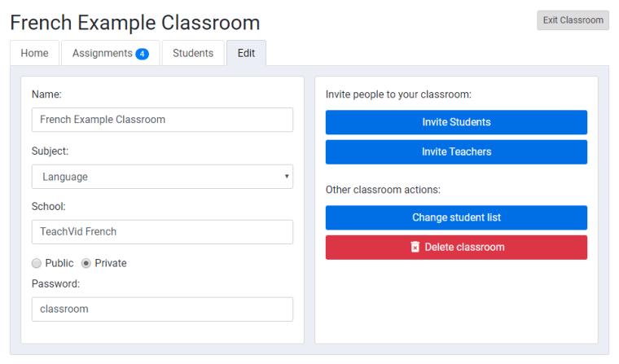Viewport: 619px width, 364px height.
Task: Click the Assignments count badge
Action: pyautogui.click(x=142, y=54)
